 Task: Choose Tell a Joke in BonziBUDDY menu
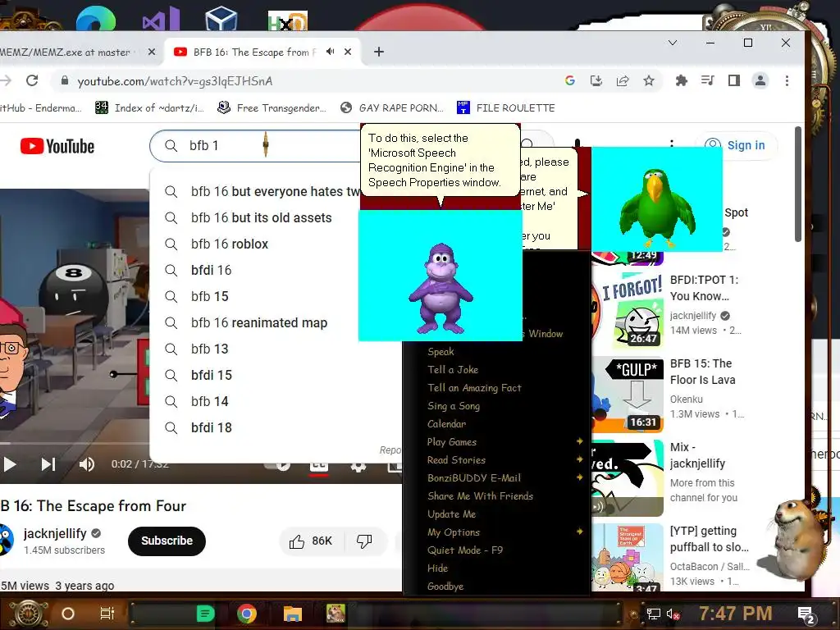click(453, 370)
